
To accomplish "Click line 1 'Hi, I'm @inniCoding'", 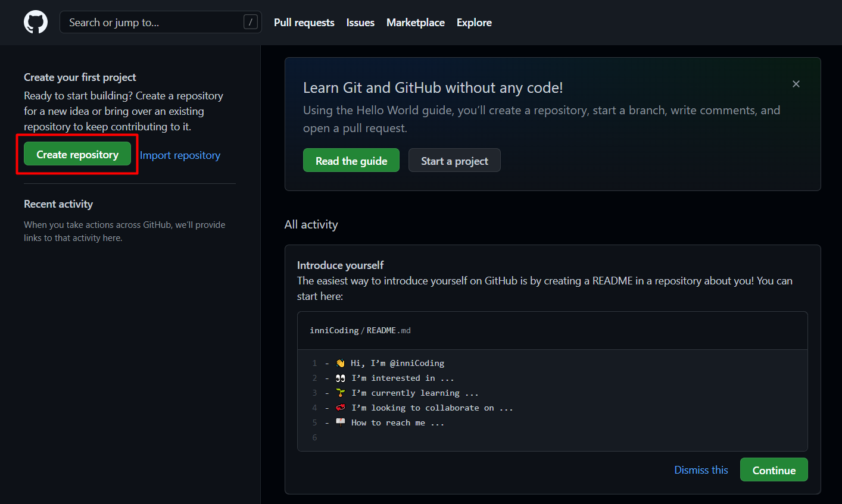I will pos(397,363).
